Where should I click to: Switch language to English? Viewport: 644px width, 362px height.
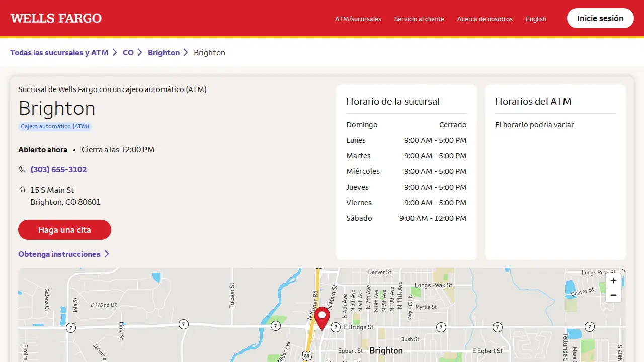click(536, 19)
